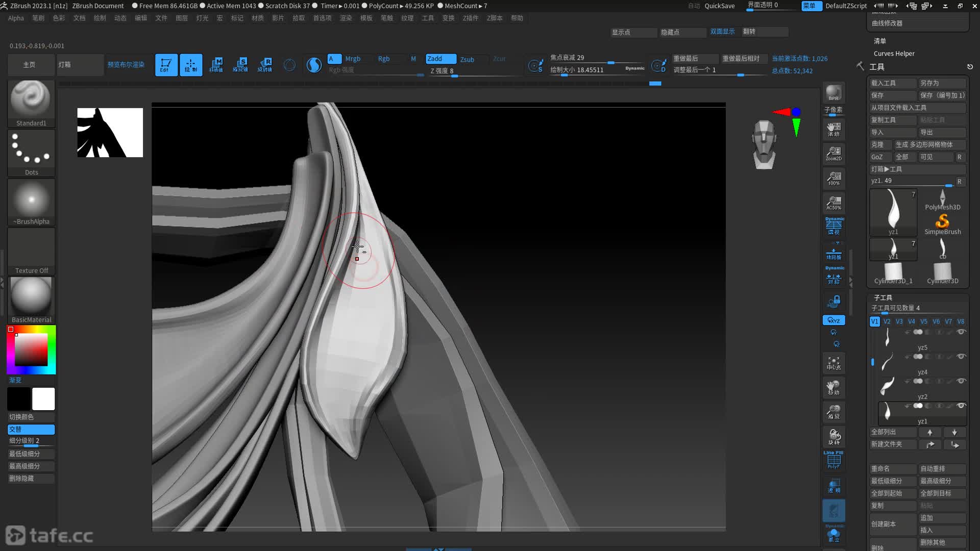
Task: Click the Solo (孤立) dynamic icon
Action: coord(834,535)
